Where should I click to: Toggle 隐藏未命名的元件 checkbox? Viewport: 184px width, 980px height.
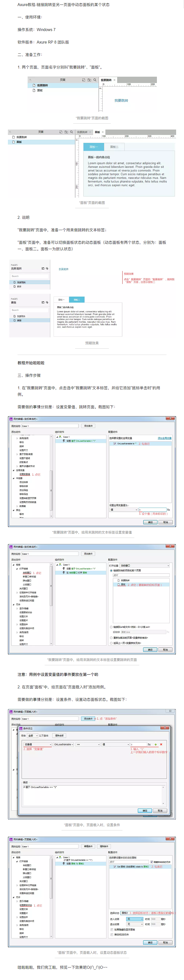point(152,862)
